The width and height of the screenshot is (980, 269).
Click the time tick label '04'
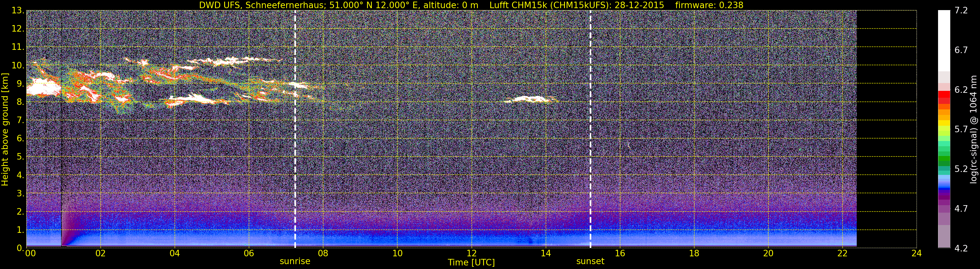(175, 253)
